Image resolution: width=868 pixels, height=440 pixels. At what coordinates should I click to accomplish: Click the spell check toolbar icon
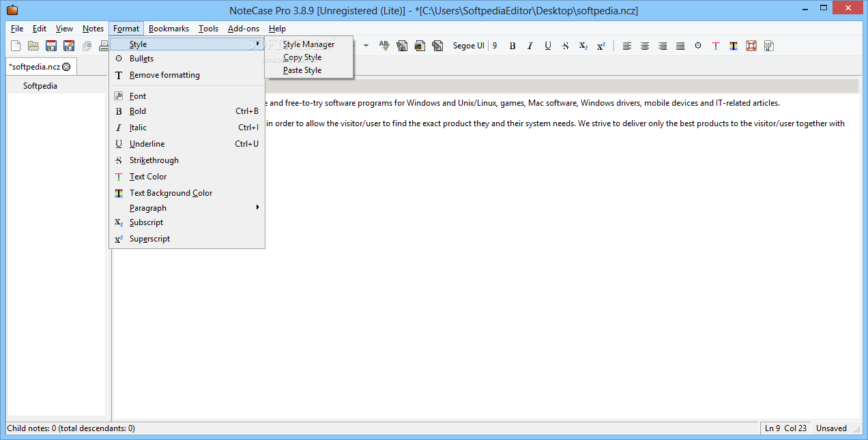pos(385,46)
